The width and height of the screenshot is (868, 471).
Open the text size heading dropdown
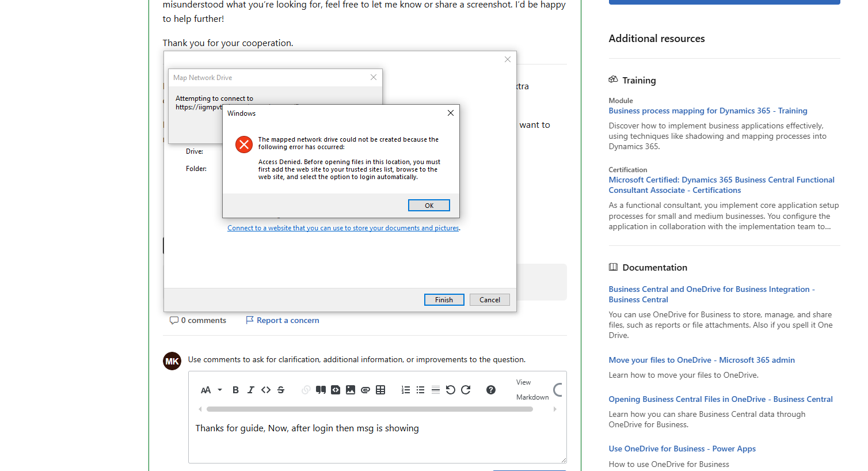pos(211,390)
